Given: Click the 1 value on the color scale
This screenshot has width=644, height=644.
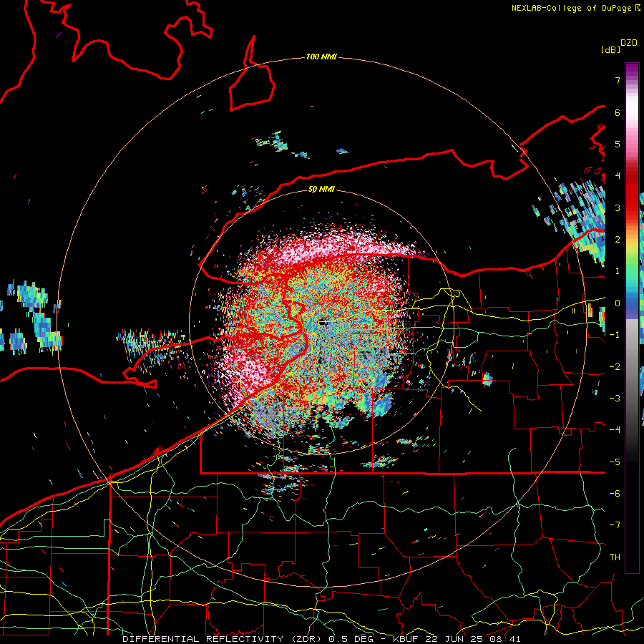Looking at the screenshot, I should coord(618,271).
